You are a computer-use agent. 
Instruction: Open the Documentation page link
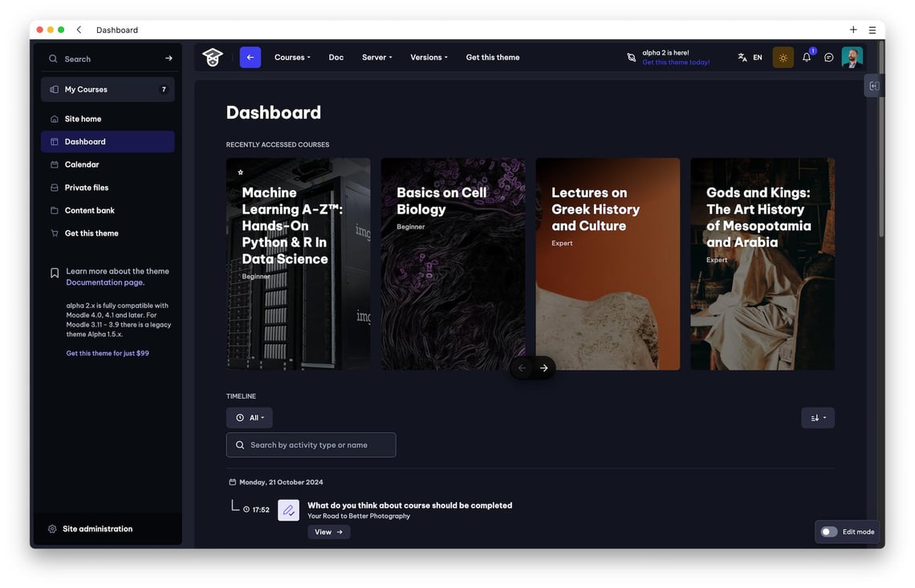tap(104, 282)
